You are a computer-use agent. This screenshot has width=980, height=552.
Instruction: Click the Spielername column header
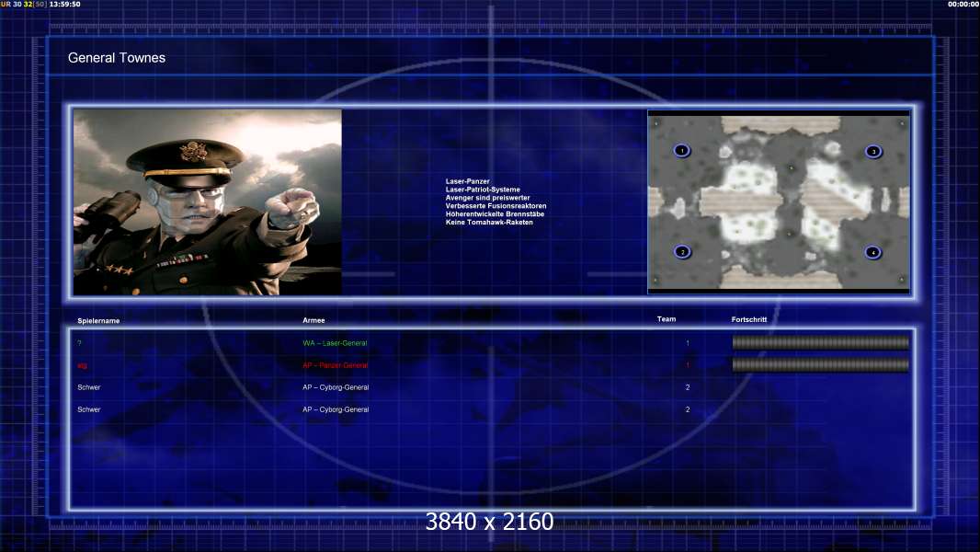point(98,321)
